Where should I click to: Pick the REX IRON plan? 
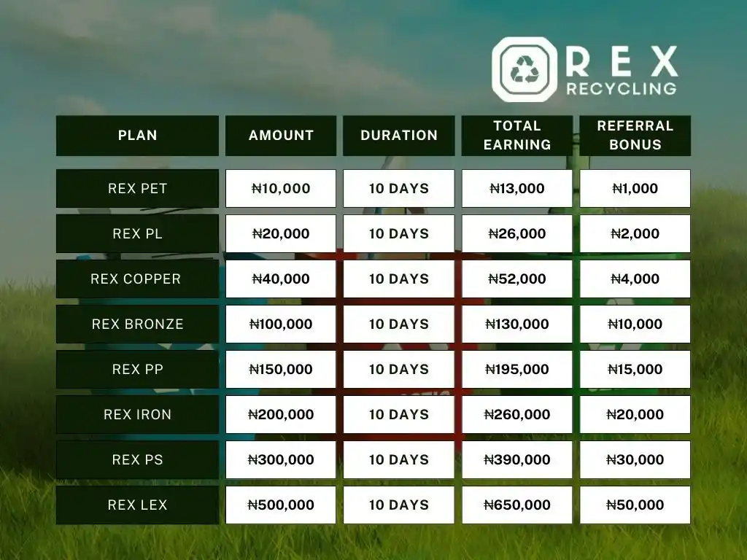coord(137,415)
